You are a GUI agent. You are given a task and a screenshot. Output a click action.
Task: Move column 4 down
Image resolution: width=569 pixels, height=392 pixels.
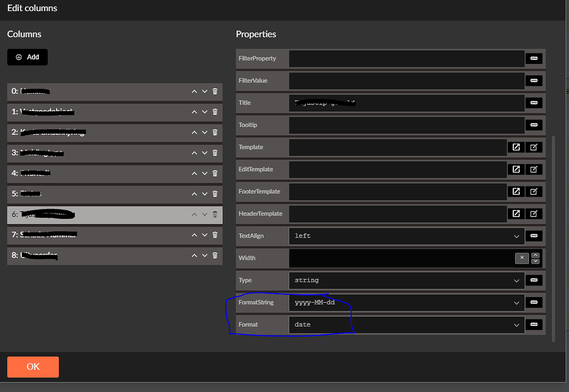pyautogui.click(x=204, y=173)
